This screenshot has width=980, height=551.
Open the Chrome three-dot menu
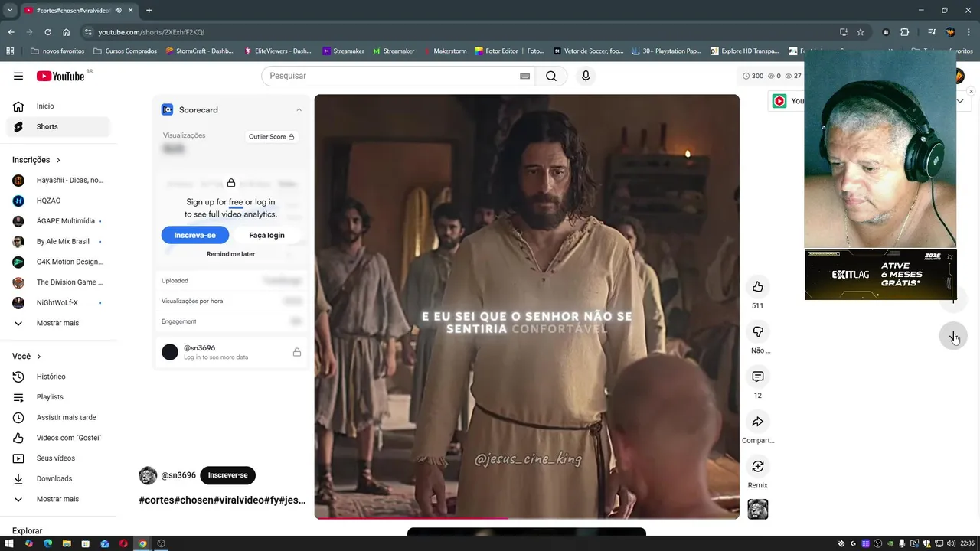[x=969, y=32]
